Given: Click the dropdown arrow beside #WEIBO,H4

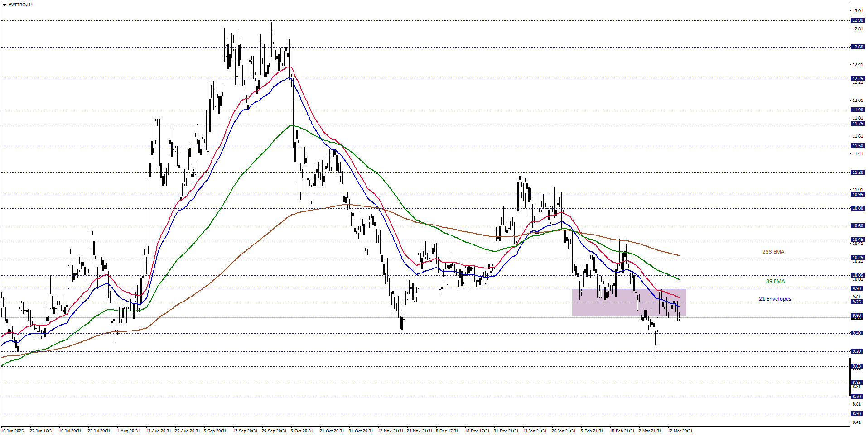Looking at the screenshot, I should pyautogui.click(x=4, y=5).
